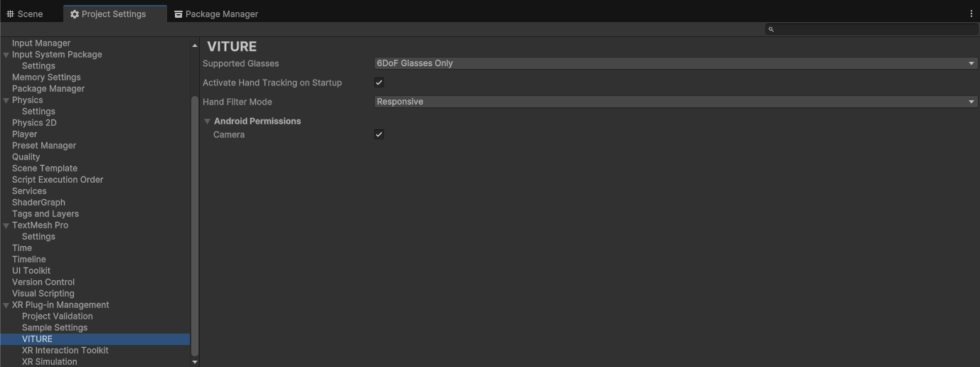Image resolution: width=980 pixels, height=367 pixels.
Task: Click the settings search field
Action: pyautogui.click(x=871, y=29)
